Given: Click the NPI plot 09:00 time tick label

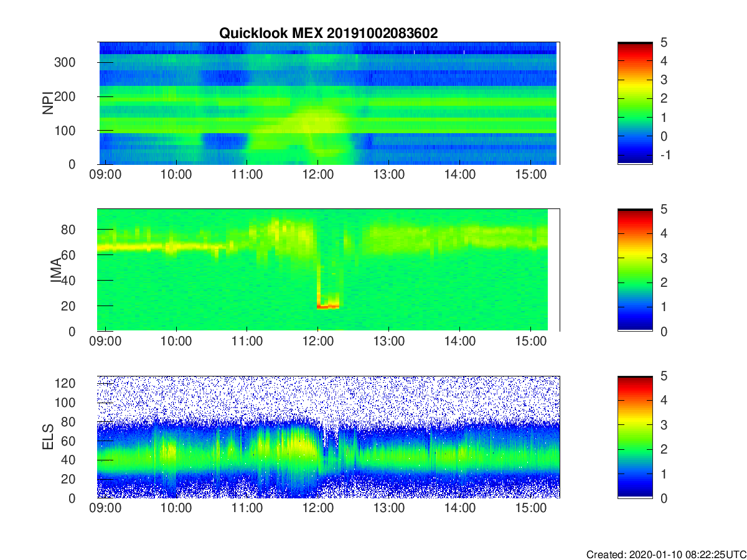Looking at the screenshot, I should click(105, 174).
